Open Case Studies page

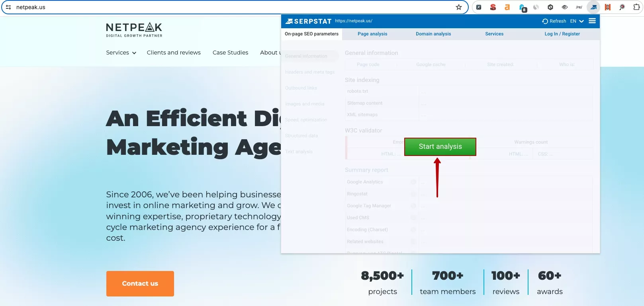pyautogui.click(x=230, y=53)
